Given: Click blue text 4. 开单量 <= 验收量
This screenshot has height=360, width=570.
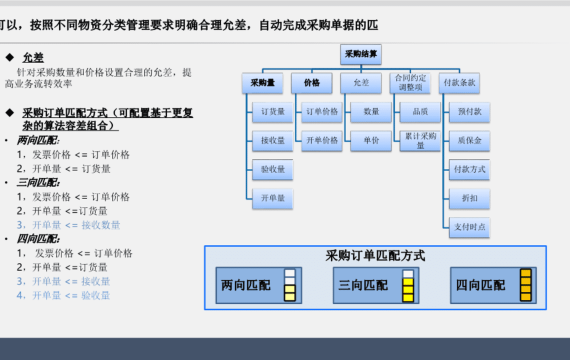Looking at the screenshot, I should coord(63,296).
